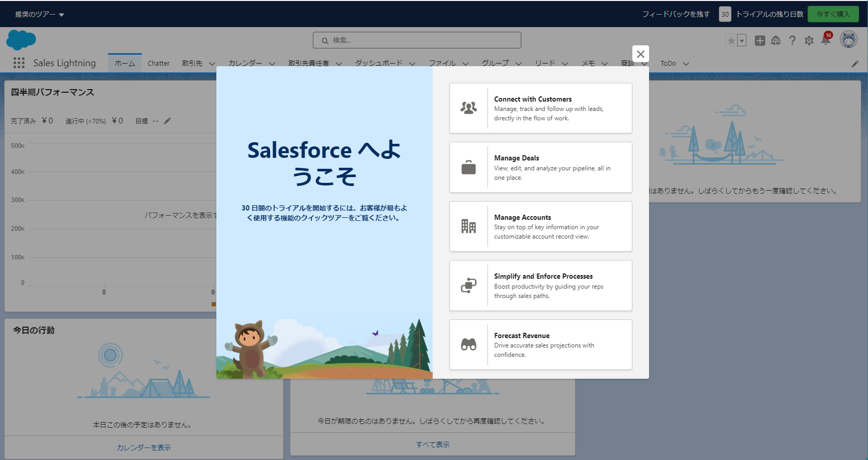The width and height of the screenshot is (868, 460).
Task: Select the ファイル tab
Action: pos(442,63)
